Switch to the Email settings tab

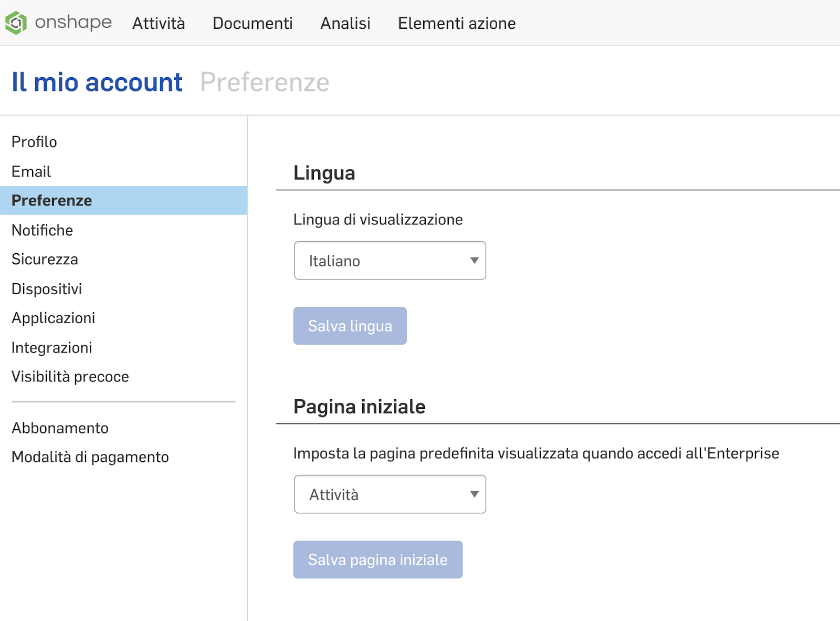point(31,171)
